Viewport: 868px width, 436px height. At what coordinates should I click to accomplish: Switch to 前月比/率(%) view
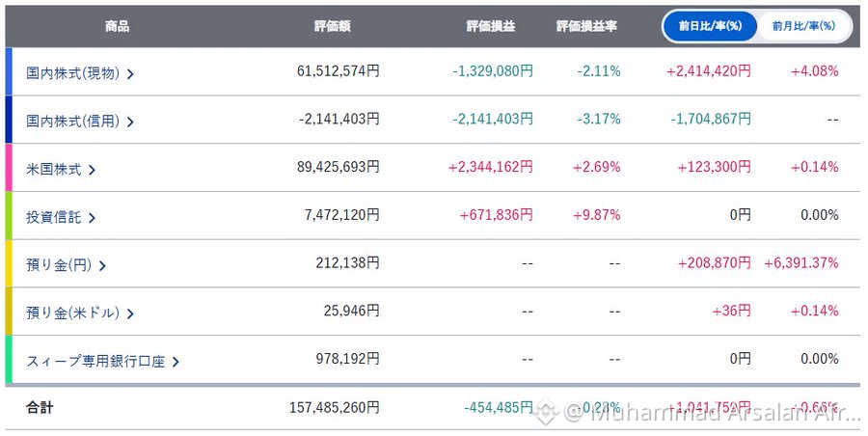[803, 26]
